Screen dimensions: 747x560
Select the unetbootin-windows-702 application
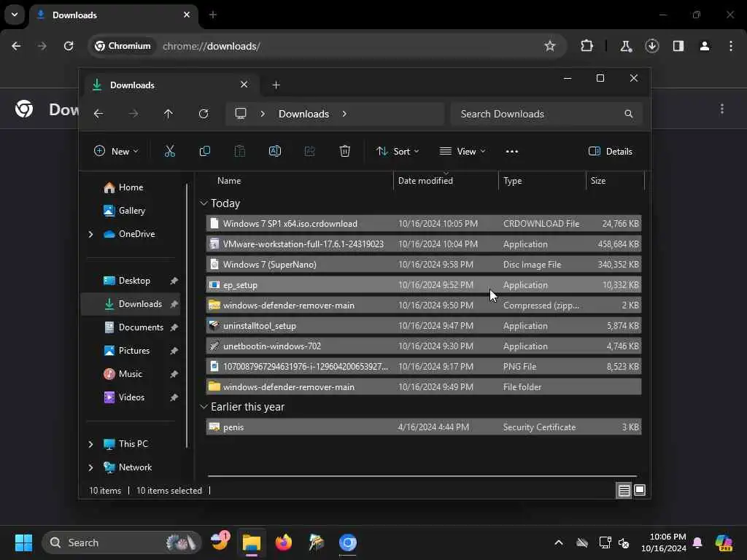point(424,346)
